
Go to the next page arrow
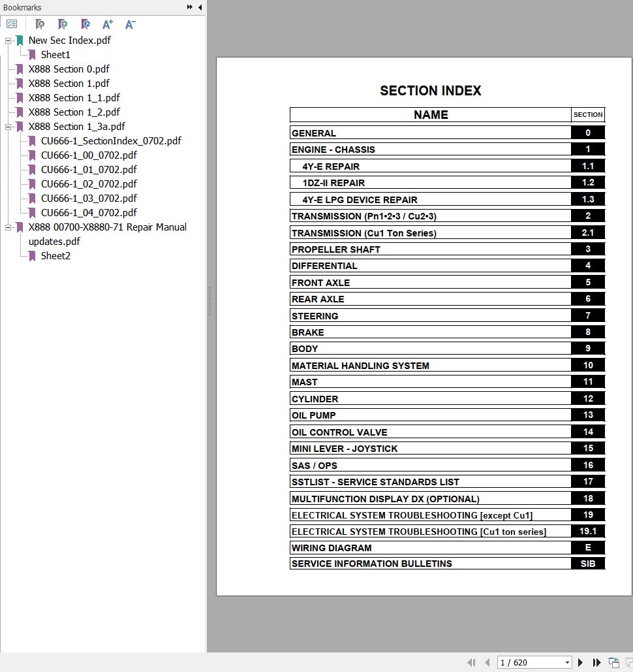click(x=580, y=662)
